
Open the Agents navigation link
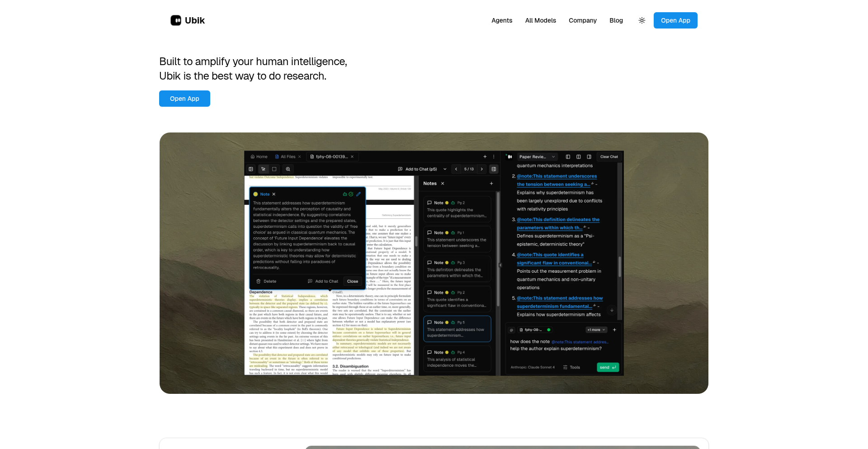(x=502, y=20)
